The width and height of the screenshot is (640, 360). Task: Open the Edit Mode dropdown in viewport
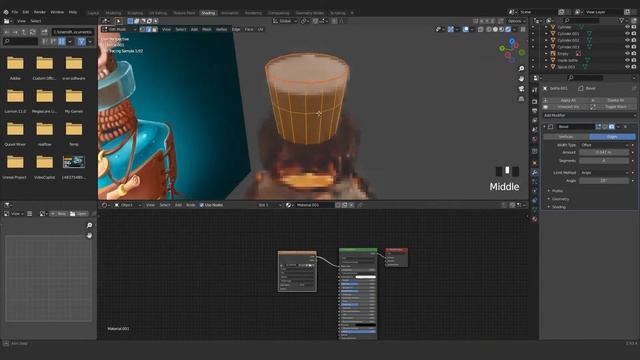click(119, 29)
